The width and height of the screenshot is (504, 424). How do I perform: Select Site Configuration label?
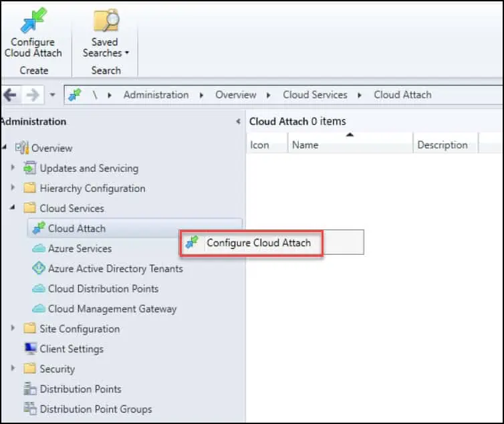(x=80, y=329)
